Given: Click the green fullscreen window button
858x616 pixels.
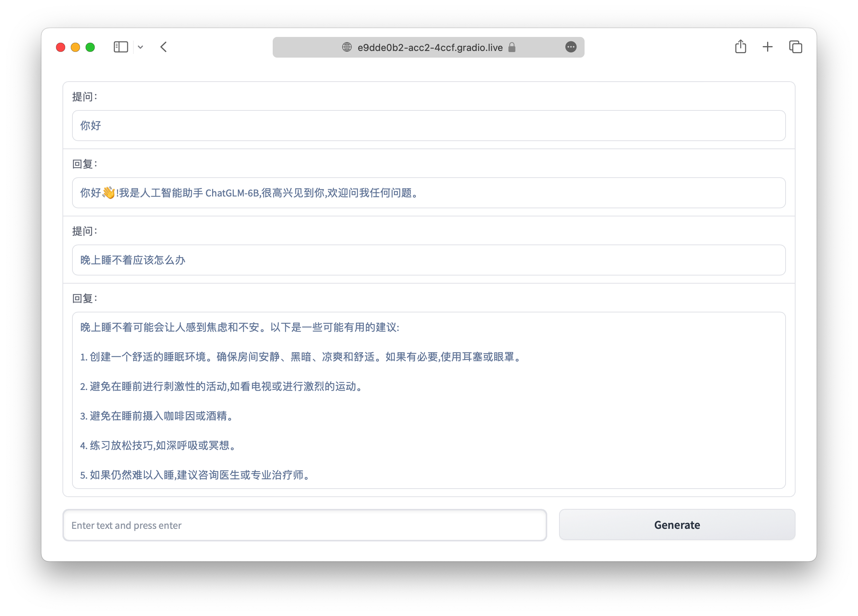Looking at the screenshot, I should click(x=90, y=47).
